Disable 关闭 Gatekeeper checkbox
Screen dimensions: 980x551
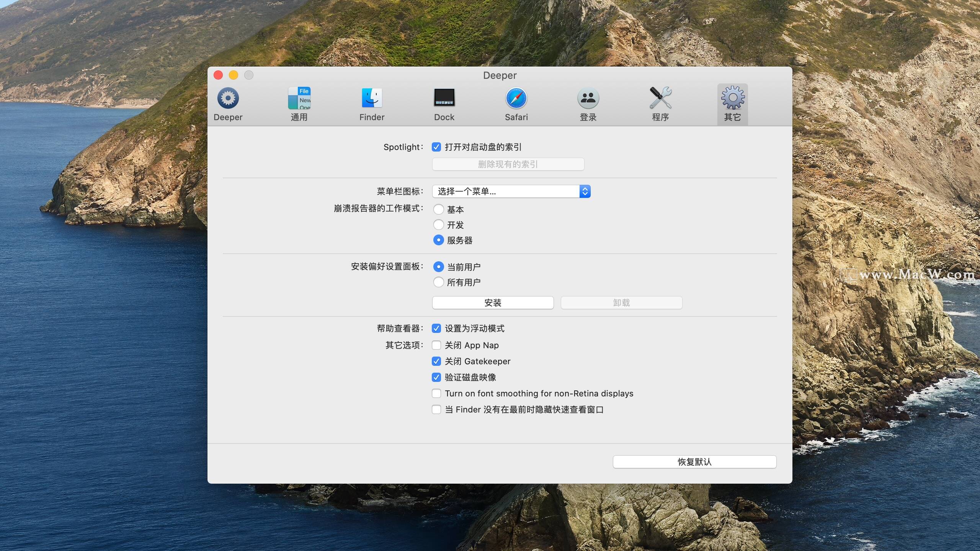436,361
